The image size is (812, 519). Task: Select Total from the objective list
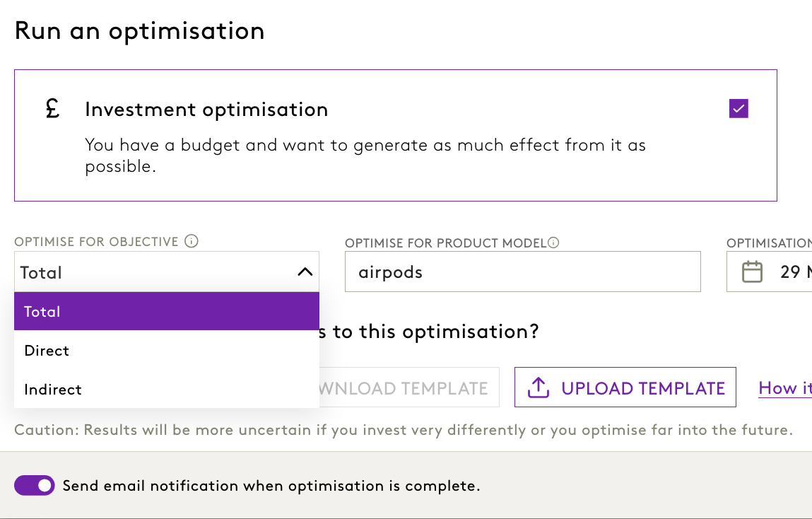pos(166,312)
